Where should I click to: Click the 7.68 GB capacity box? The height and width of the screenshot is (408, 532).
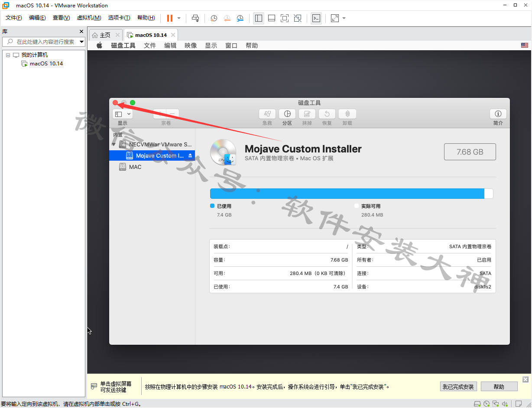470,152
